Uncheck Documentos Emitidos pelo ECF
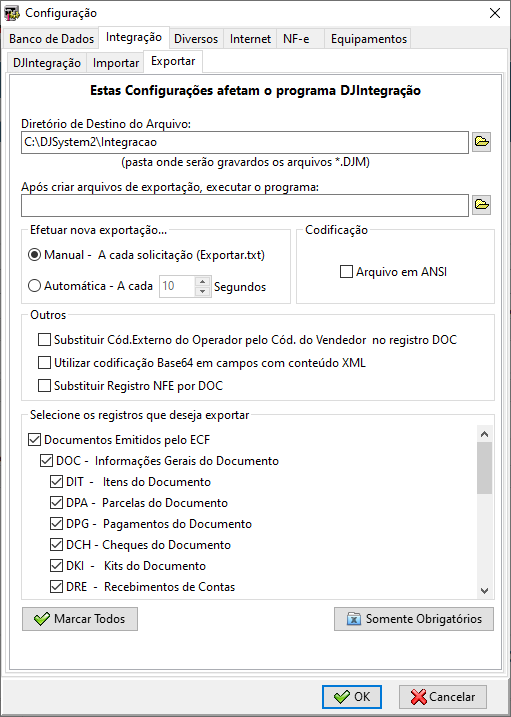The height and width of the screenshot is (717, 511). pyautogui.click(x=35, y=440)
